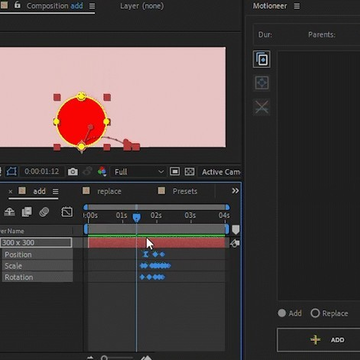Close the add timeline tab
The height and width of the screenshot is (360, 360).
[10, 191]
